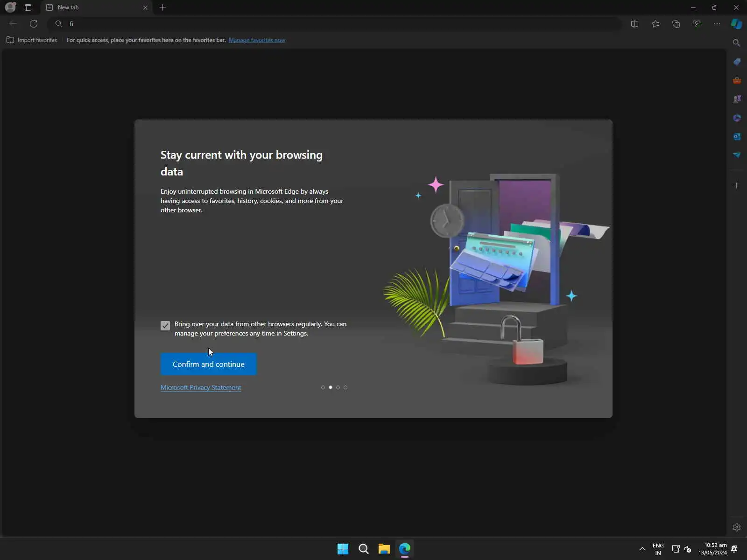The width and height of the screenshot is (747, 560).
Task: Open a new tab with plus button
Action: [x=162, y=7]
